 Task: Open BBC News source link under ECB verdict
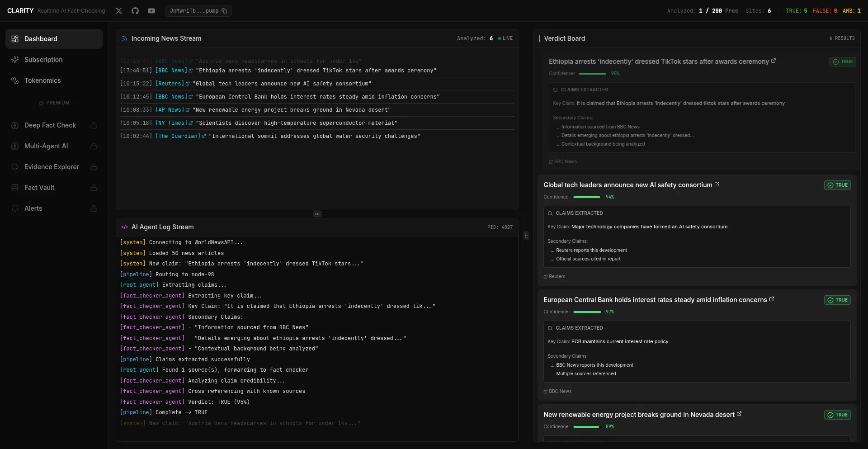point(558,391)
